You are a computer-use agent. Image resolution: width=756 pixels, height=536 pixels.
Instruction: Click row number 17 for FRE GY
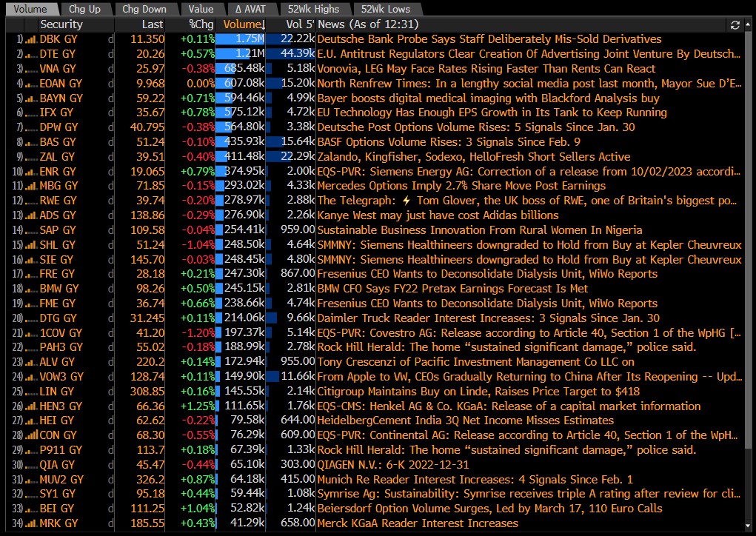click(x=17, y=274)
